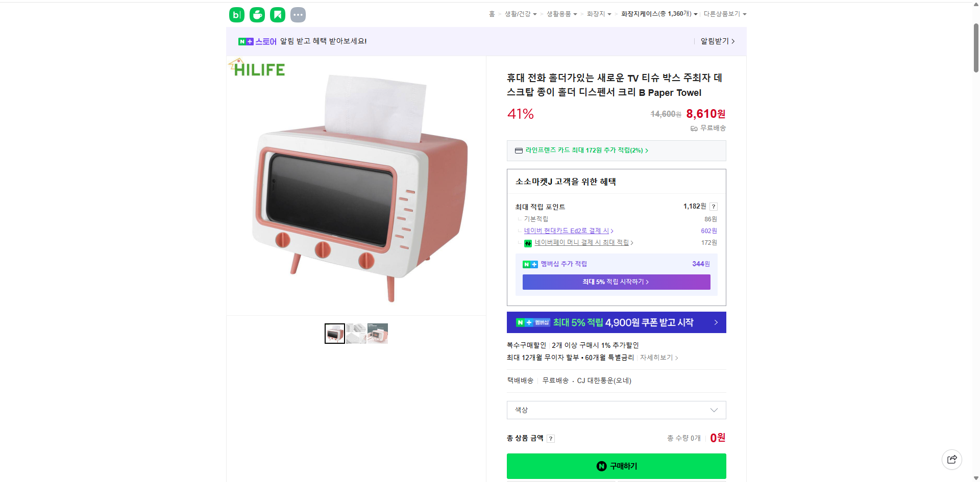Click the gray more options (...) icon
Image resolution: width=980 pixels, height=482 pixels.
(298, 15)
